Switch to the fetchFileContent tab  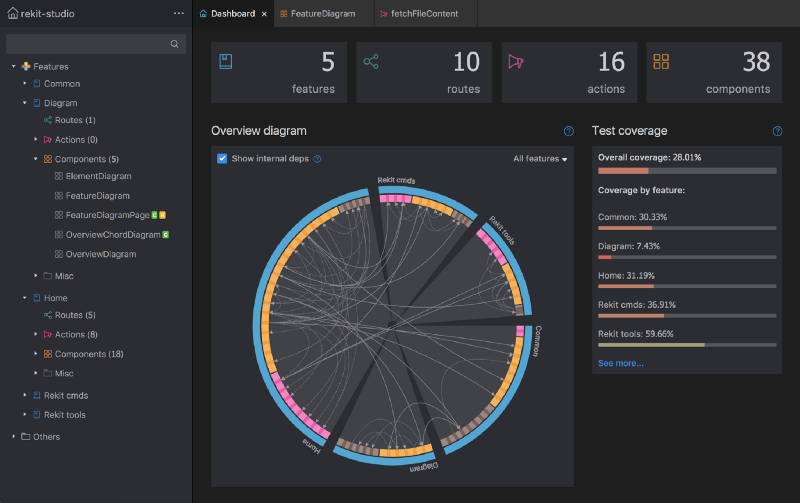tap(425, 14)
